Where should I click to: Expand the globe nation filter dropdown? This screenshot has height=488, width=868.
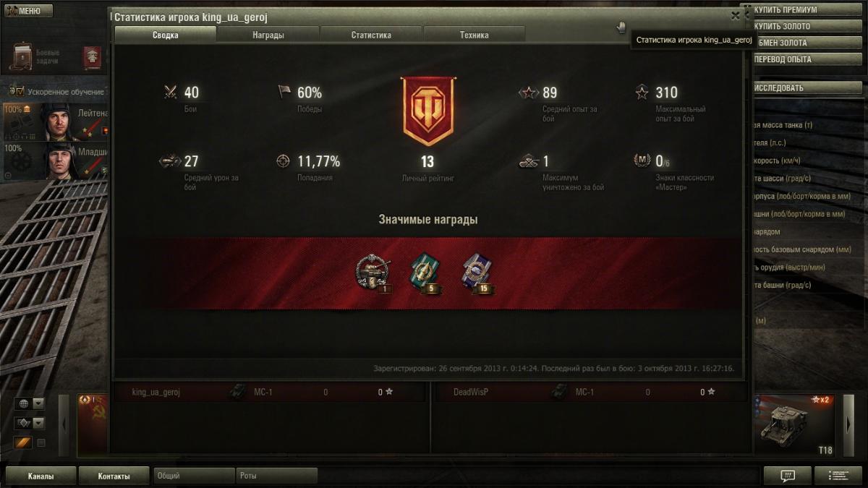(x=38, y=403)
